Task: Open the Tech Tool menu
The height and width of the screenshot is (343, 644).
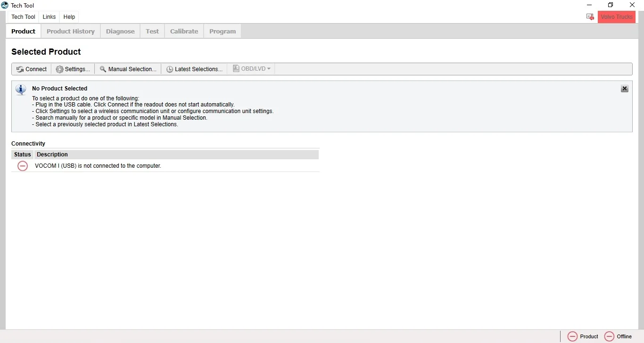Action: tap(23, 17)
